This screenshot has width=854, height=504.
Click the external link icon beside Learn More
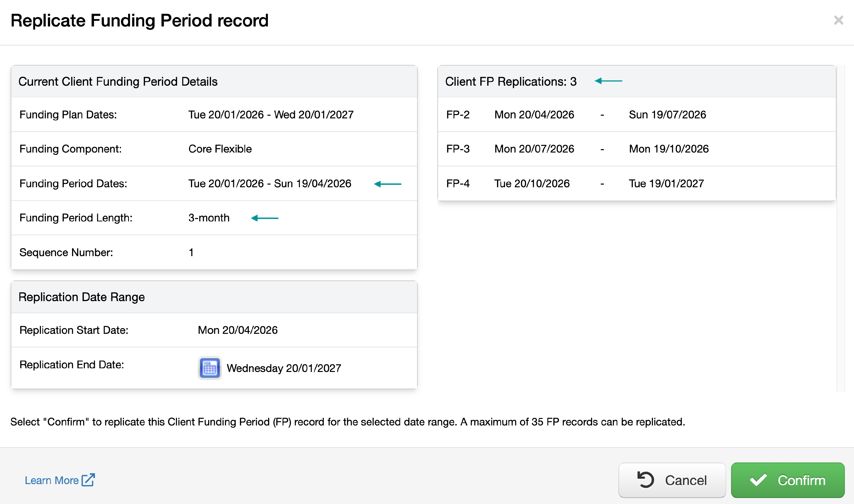click(88, 480)
